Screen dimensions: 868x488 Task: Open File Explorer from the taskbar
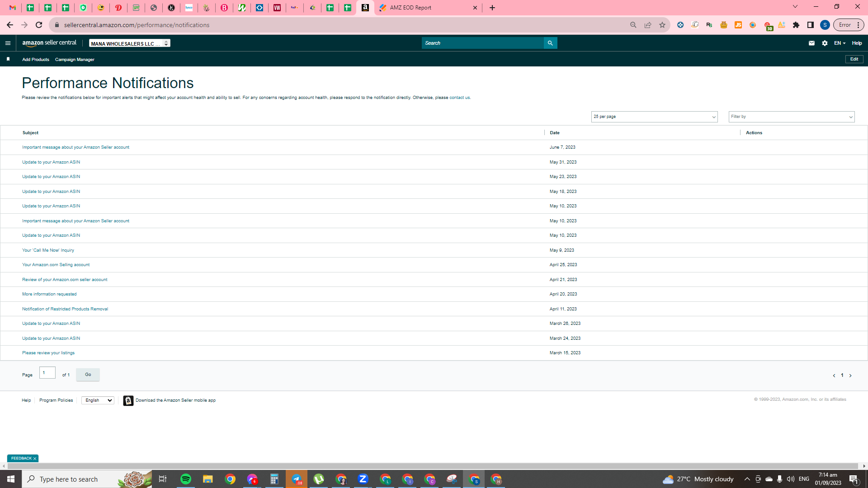[208, 479]
